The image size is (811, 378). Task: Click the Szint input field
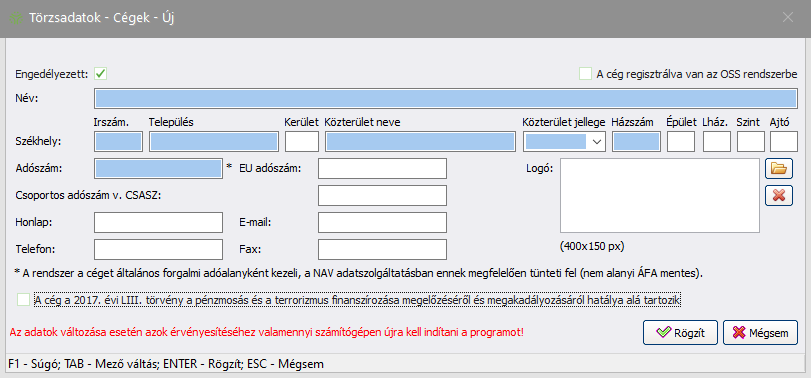[x=750, y=141]
